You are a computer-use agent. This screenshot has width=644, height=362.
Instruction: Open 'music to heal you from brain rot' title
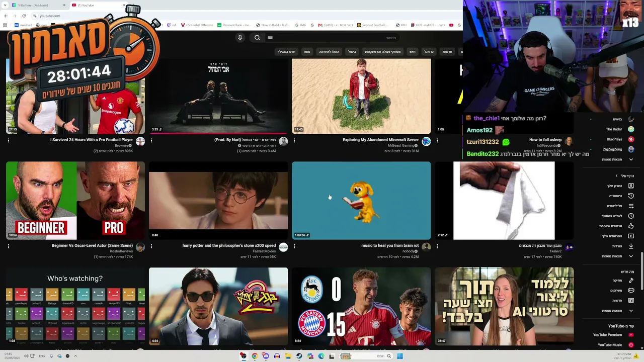pyautogui.click(x=390, y=246)
